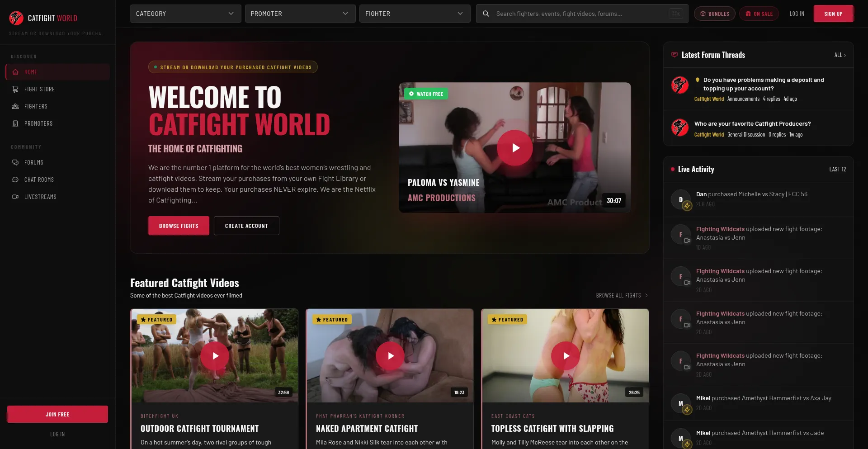Image resolution: width=868 pixels, height=449 pixels.
Task: Click the Last 12 activity label
Action: point(838,169)
